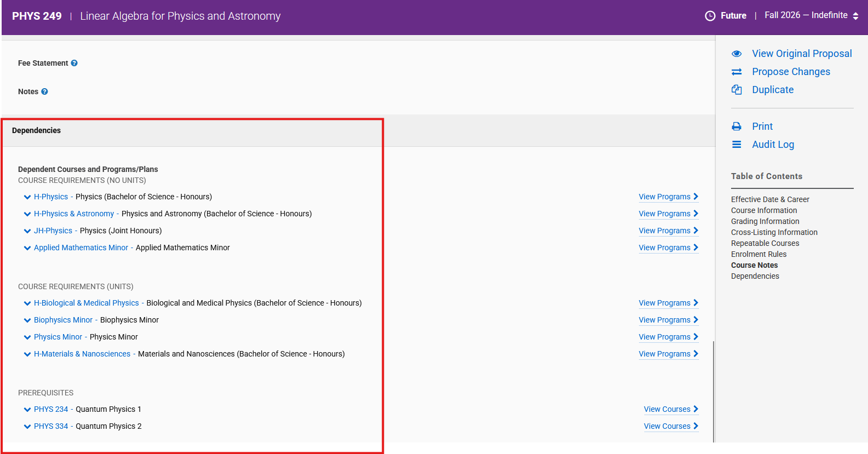
Task: Open the H-Physics & Astronomy link
Action: [x=74, y=214]
